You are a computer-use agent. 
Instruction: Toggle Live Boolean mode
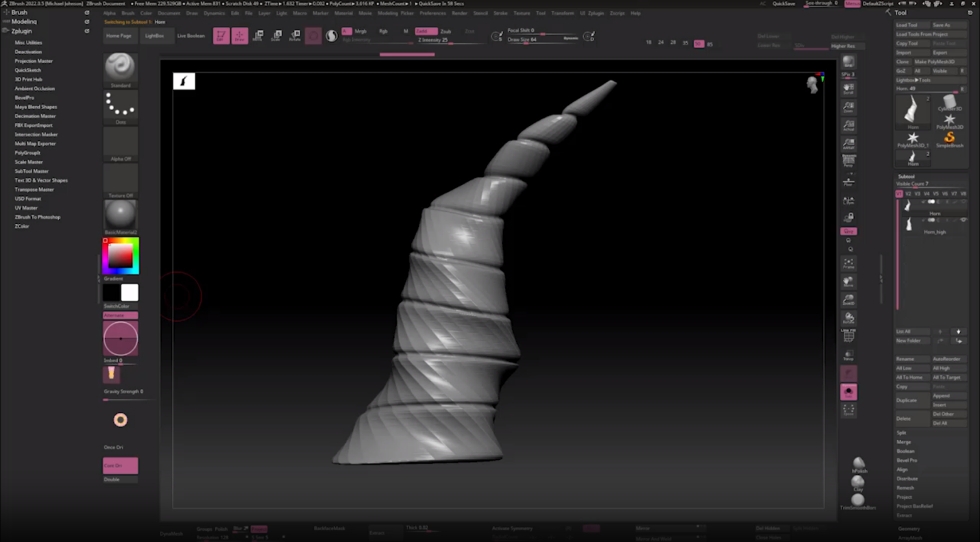pyautogui.click(x=191, y=36)
